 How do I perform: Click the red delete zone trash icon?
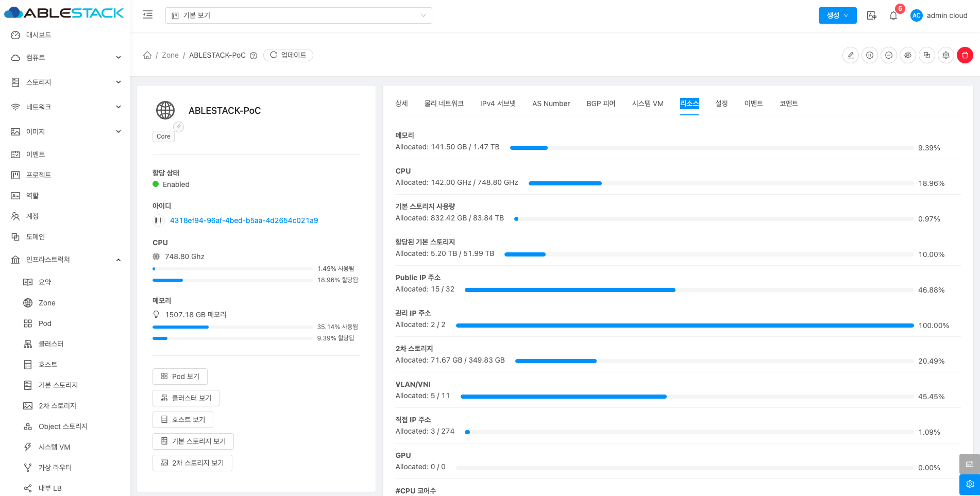tap(965, 55)
